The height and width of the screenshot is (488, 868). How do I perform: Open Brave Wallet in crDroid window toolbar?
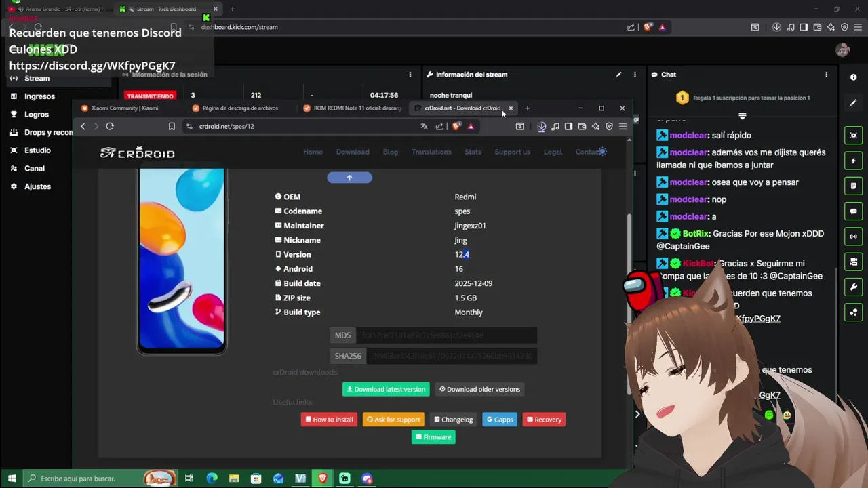(x=582, y=126)
